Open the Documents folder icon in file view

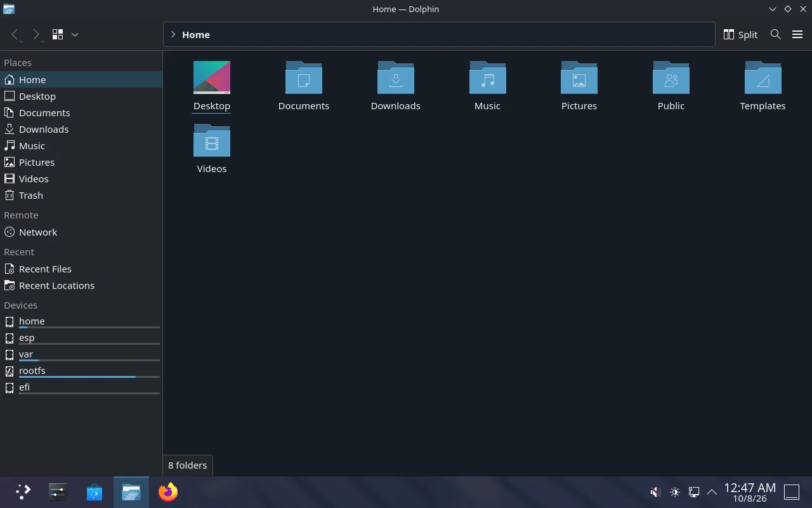coord(304,77)
